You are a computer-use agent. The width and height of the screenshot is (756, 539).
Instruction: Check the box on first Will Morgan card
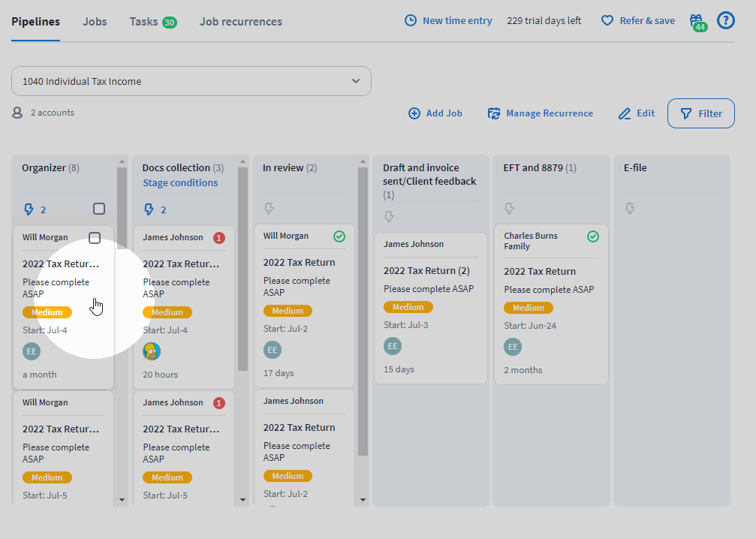coord(95,238)
